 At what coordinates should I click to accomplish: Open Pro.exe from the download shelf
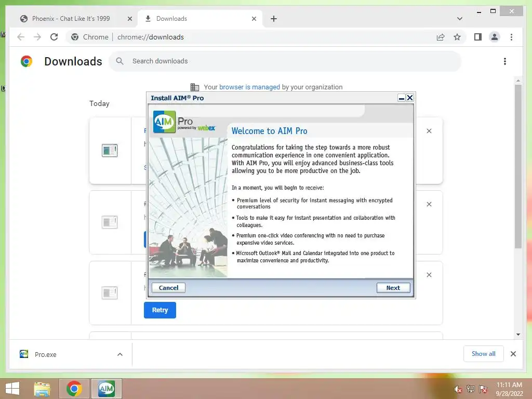(46, 354)
